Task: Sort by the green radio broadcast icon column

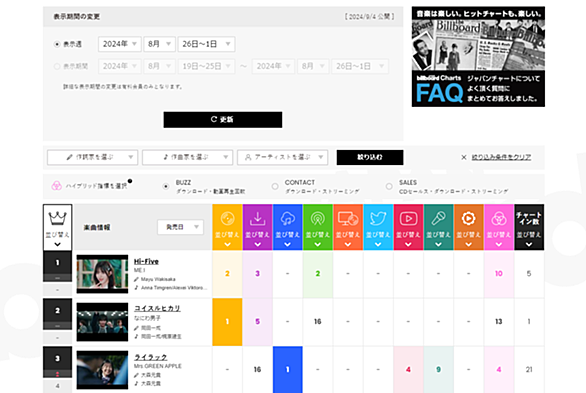Action: pos(318,227)
